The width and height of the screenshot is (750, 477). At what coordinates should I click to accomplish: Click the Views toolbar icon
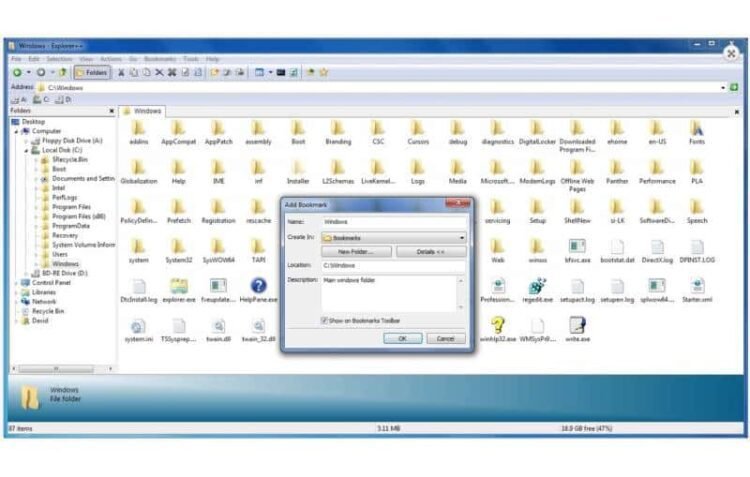coord(259,73)
